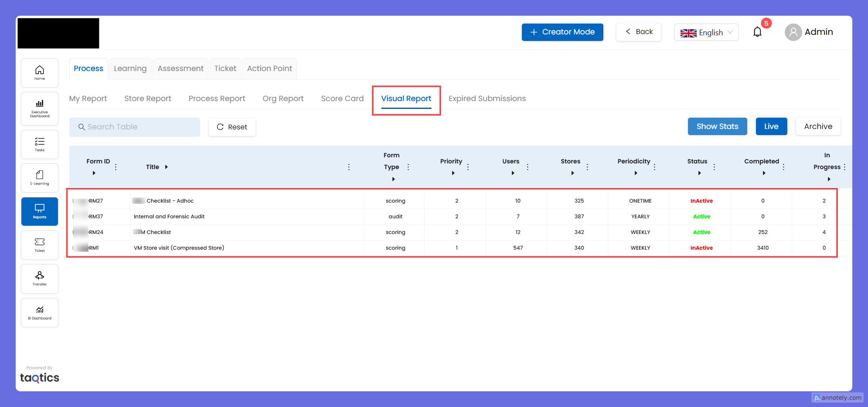The height and width of the screenshot is (407, 868).
Task: Open the Transfer sidebar icon
Action: (x=40, y=278)
